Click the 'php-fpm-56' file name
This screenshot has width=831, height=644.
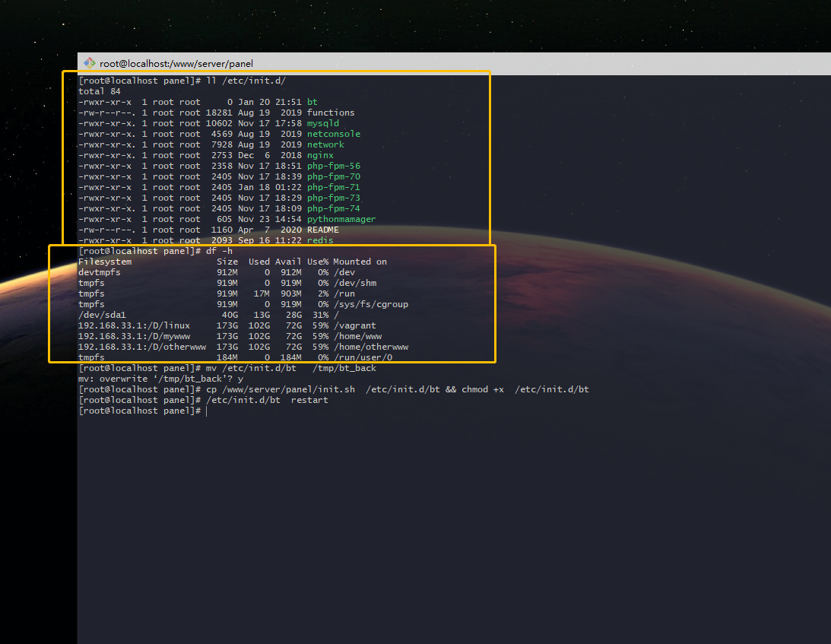coord(333,166)
